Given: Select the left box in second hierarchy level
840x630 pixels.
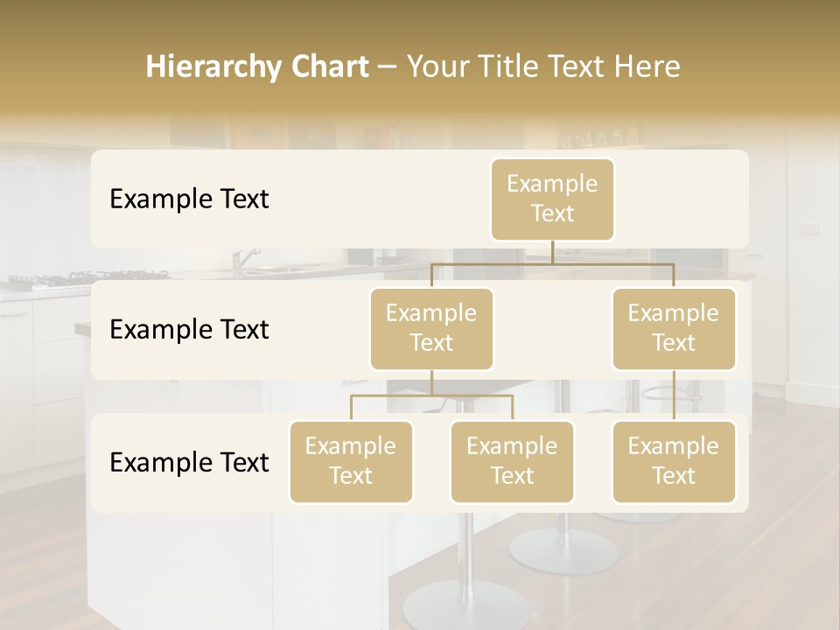Looking at the screenshot, I should pos(431,328).
